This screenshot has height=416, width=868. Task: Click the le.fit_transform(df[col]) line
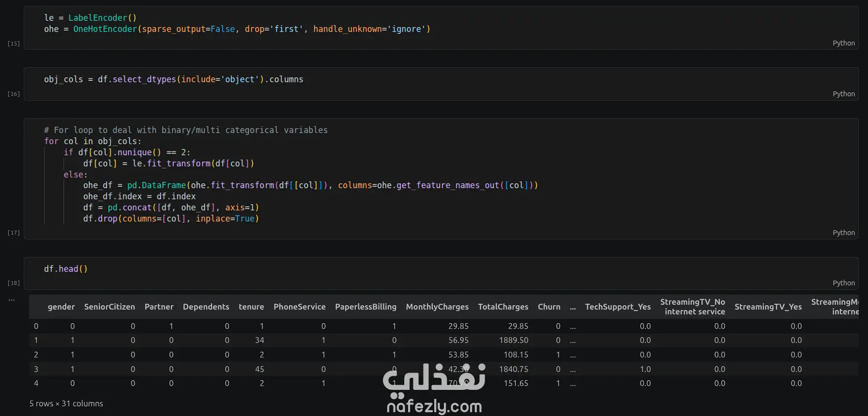tap(168, 163)
